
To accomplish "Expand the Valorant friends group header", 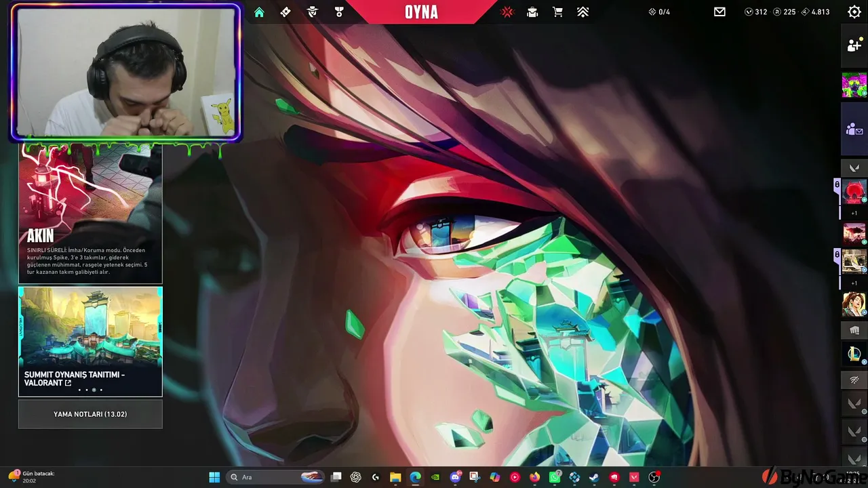I will [x=854, y=167].
